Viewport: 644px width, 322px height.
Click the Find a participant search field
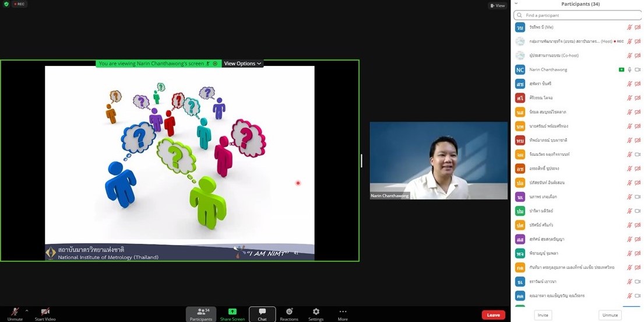(x=577, y=15)
